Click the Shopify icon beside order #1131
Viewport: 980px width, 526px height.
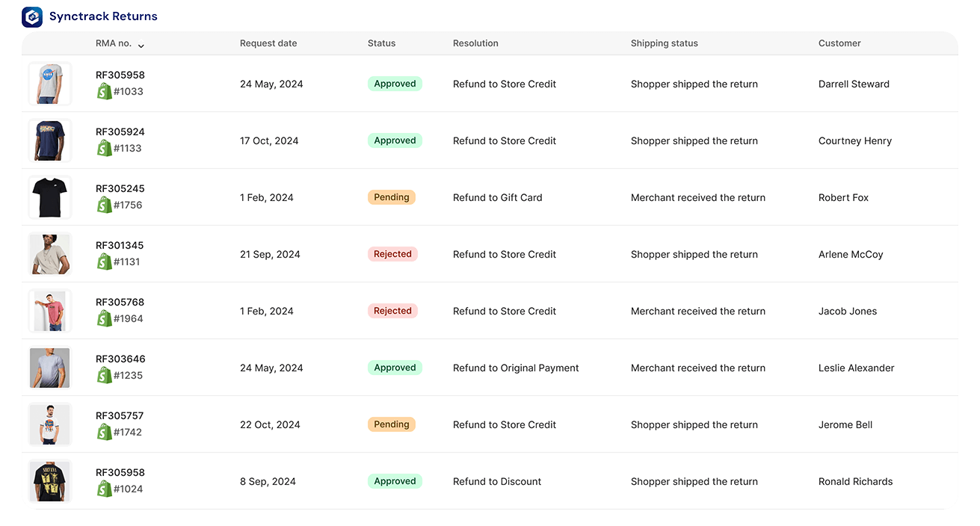105,262
